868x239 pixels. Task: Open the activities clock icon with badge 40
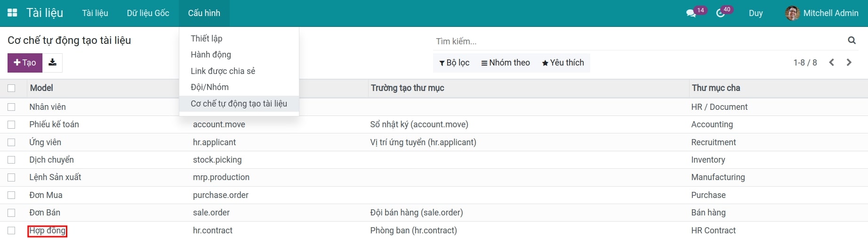click(720, 13)
